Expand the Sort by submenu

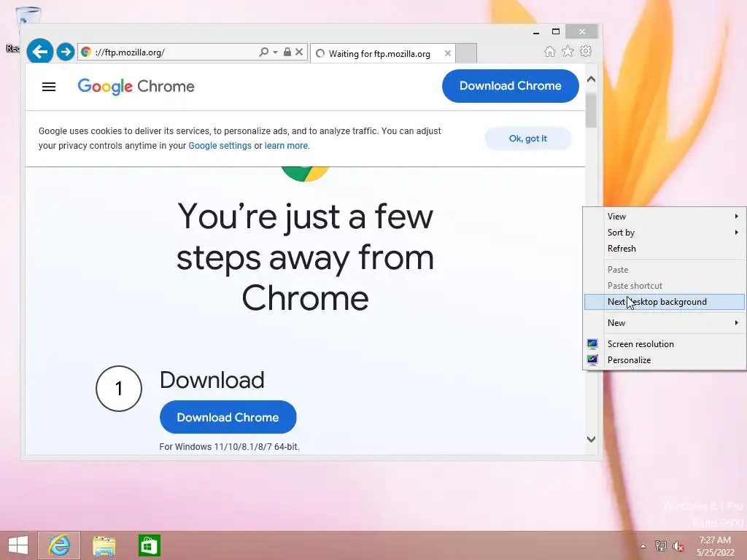[x=665, y=233]
